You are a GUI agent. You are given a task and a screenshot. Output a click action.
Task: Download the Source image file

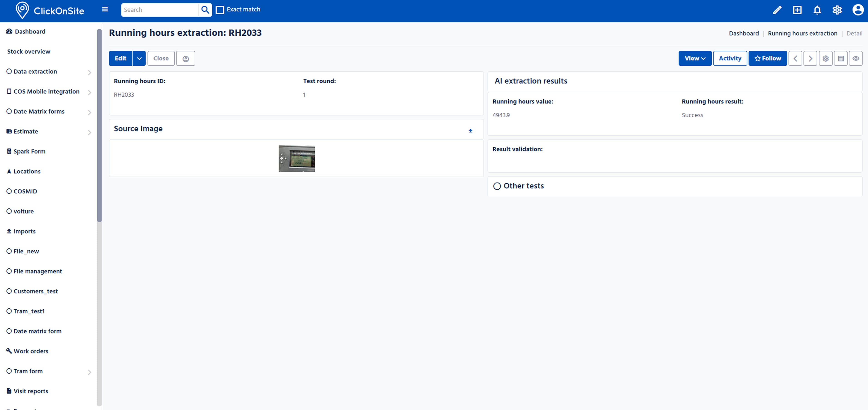coord(470,131)
